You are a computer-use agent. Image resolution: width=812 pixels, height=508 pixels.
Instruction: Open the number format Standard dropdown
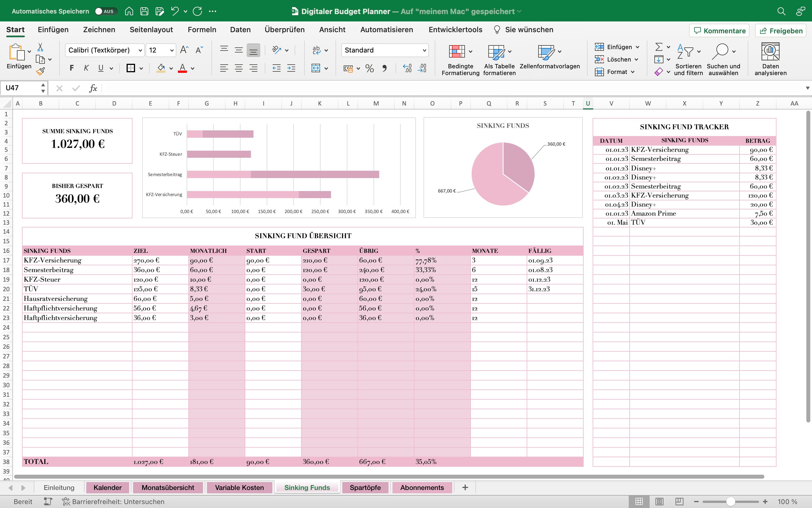pos(424,51)
